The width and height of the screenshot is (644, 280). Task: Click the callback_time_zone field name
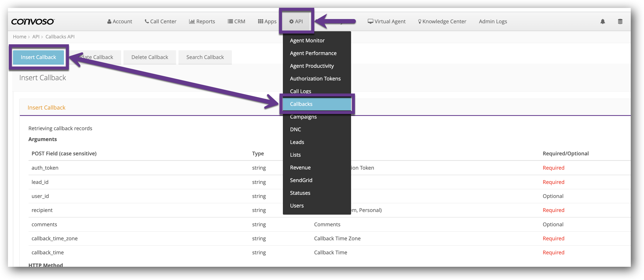[x=54, y=238]
